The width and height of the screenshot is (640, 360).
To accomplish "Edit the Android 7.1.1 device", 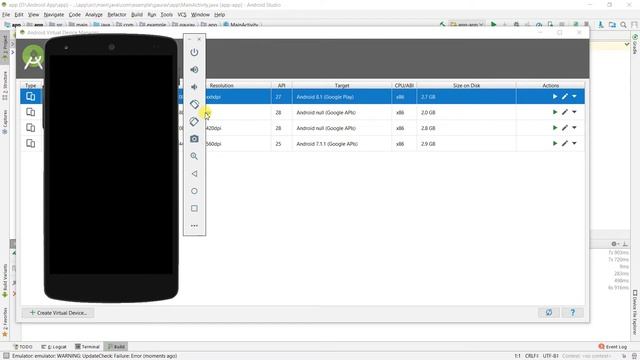I will point(564,144).
